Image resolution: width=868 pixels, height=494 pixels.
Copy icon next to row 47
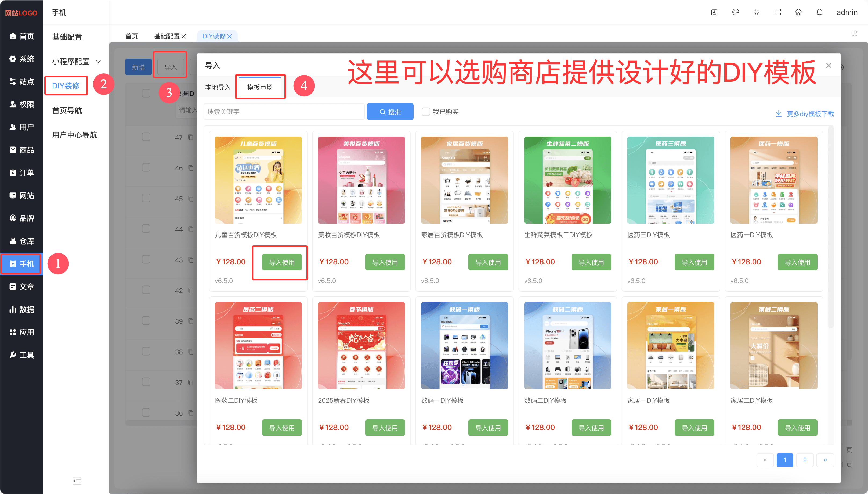(x=191, y=137)
